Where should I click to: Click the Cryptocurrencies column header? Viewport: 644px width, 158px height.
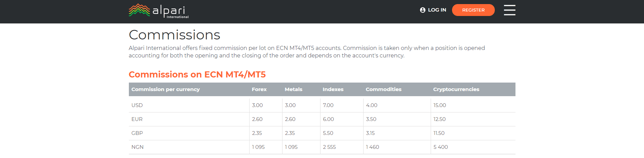click(456, 89)
